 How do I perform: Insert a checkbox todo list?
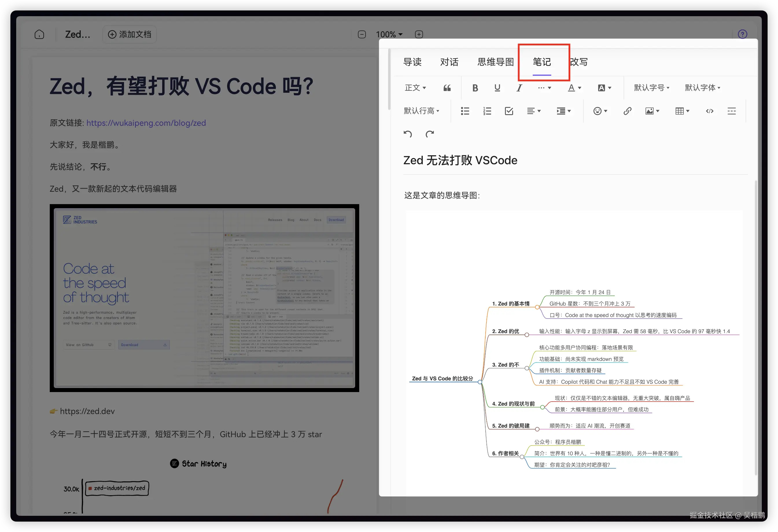509,111
